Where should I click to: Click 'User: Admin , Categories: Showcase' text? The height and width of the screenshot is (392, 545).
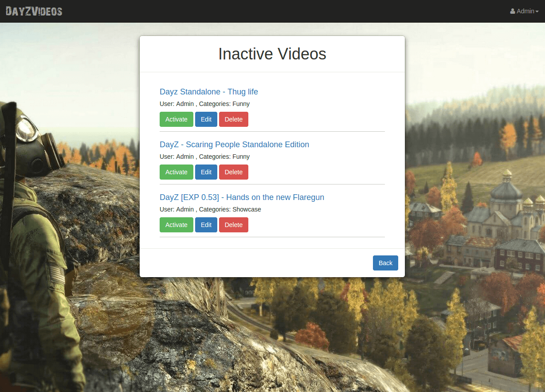click(x=210, y=209)
